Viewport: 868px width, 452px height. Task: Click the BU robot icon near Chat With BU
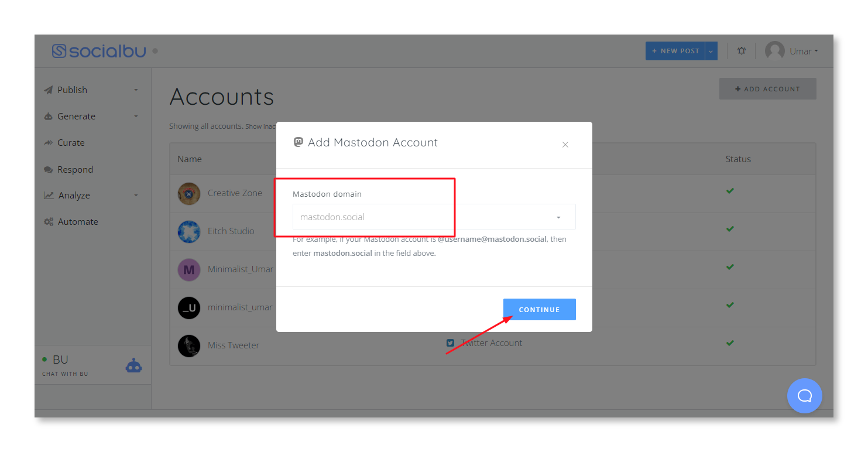(x=133, y=365)
